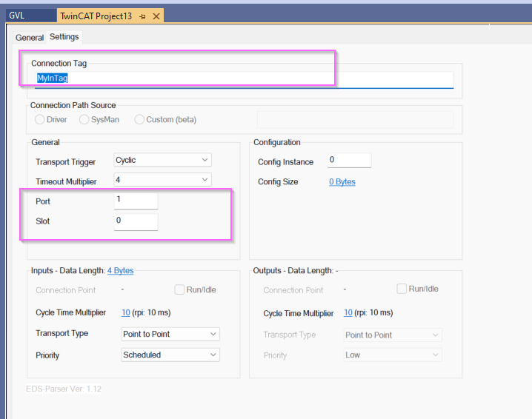Viewport: 532px width, 419px height.
Task: Open the General tab
Action: 30,37
